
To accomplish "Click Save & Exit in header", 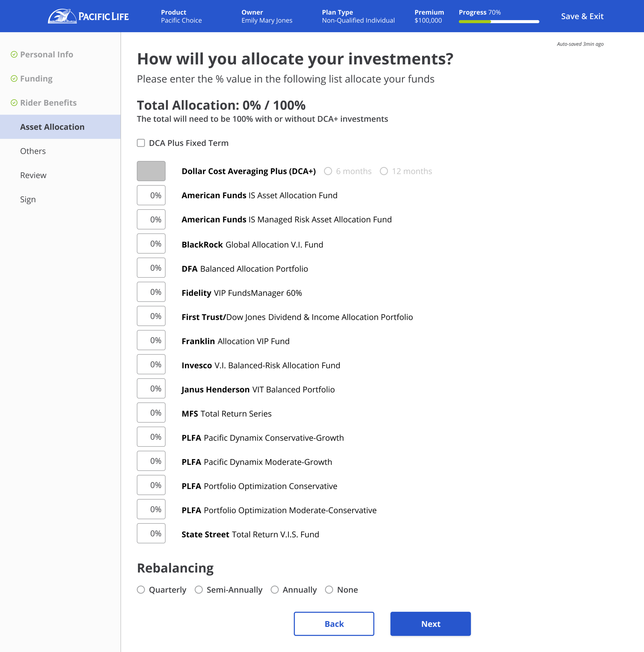I will pyautogui.click(x=582, y=16).
